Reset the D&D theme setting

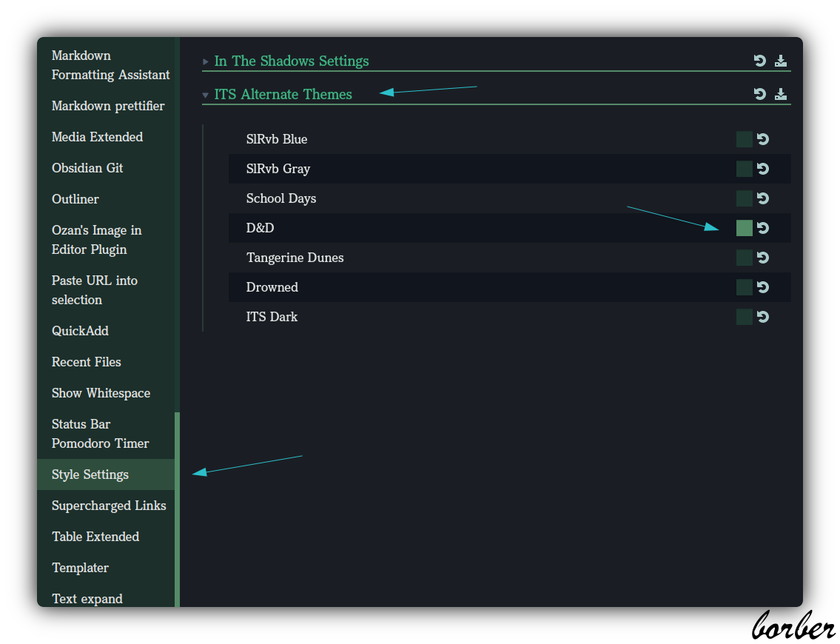[763, 228]
